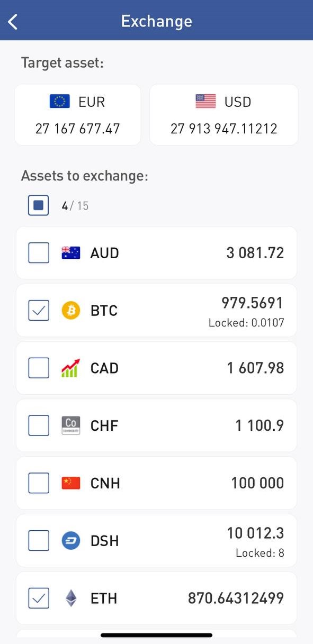Uncheck the ETH asset checkbox
Image resolution: width=313 pixels, height=644 pixels.
(x=39, y=598)
